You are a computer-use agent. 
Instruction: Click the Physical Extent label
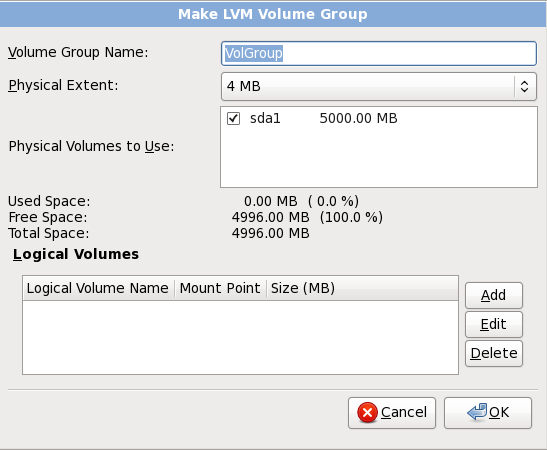[x=63, y=85]
